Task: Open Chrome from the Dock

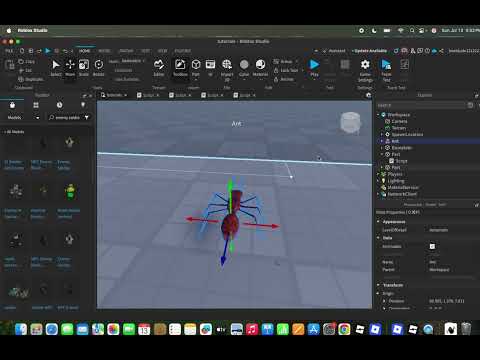Action: (344, 329)
